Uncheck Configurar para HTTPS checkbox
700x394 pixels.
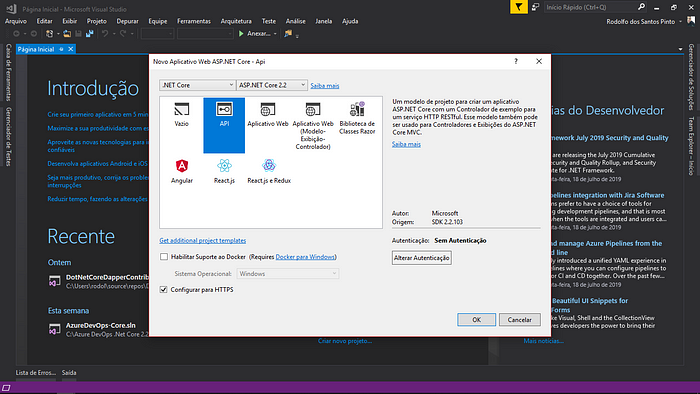click(163, 290)
